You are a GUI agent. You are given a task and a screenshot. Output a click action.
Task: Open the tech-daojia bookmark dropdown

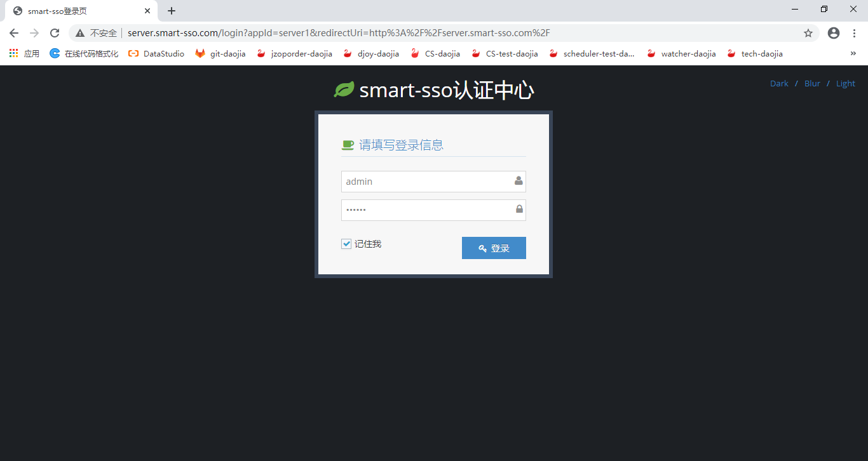[x=762, y=53]
